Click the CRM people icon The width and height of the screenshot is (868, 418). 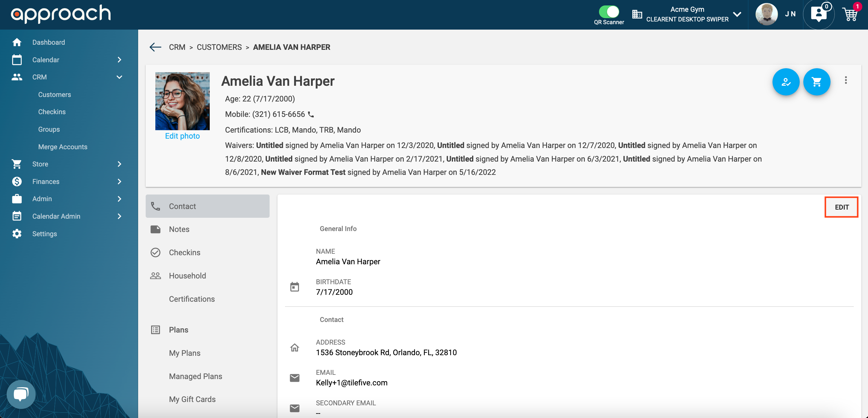(17, 77)
